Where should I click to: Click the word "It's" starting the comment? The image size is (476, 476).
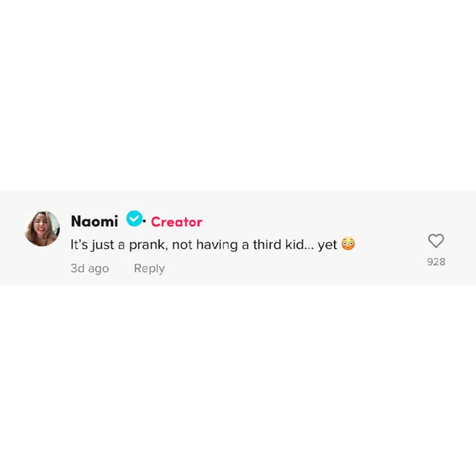coord(79,245)
